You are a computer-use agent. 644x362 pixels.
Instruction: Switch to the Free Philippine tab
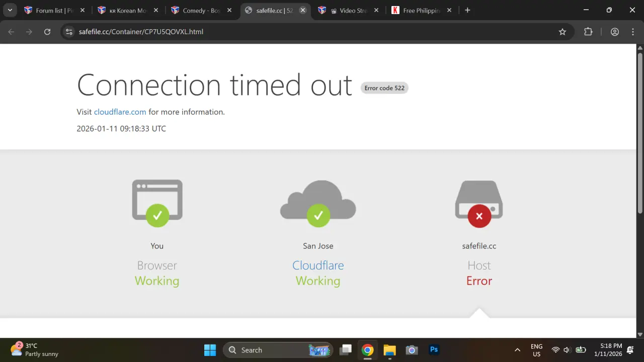tap(422, 10)
